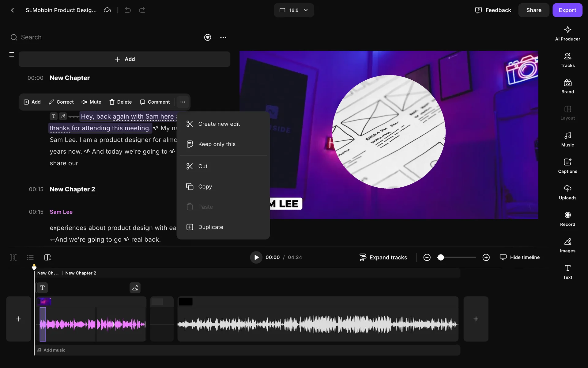Click Expand tracks
588x368 pixels.
pos(383,257)
